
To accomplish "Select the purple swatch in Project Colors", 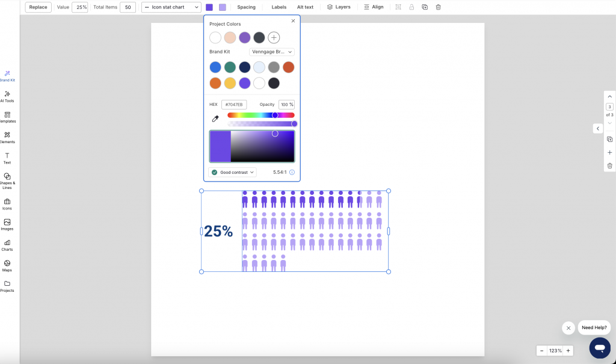I will (x=244, y=37).
